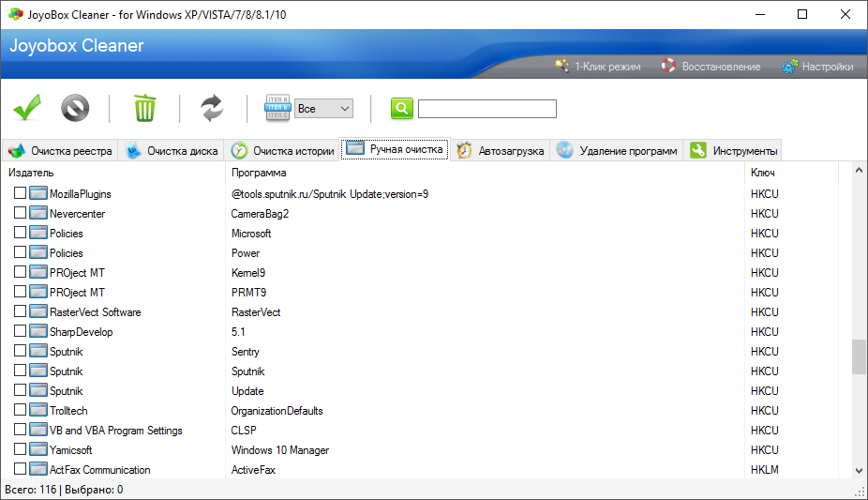The height and width of the screenshot is (500, 868).
Task: Click the Sentry program entry
Action: 246,352
